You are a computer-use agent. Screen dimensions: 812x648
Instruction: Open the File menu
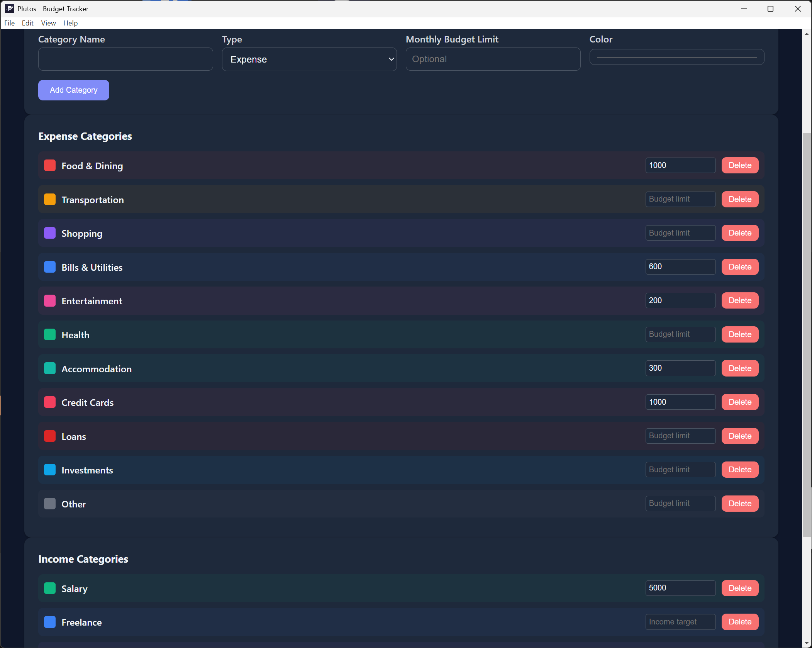[x=9, y=23]
